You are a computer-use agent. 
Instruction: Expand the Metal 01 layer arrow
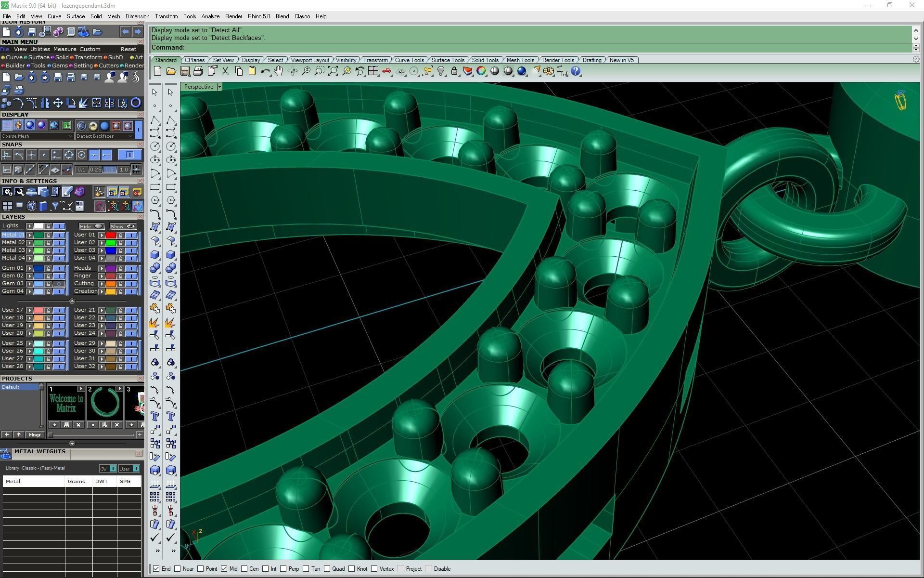coord(30,235)
